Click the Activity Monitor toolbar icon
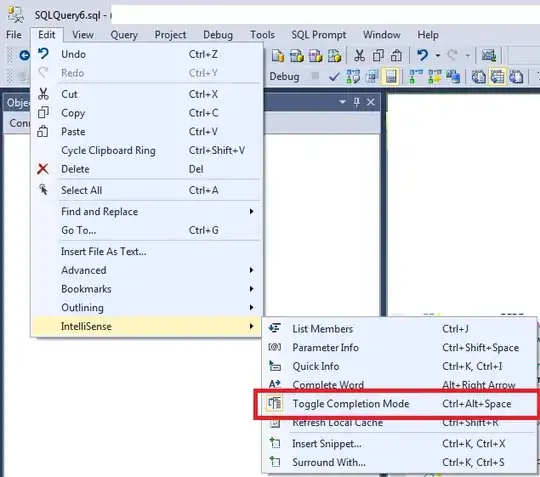 point(488,55)
